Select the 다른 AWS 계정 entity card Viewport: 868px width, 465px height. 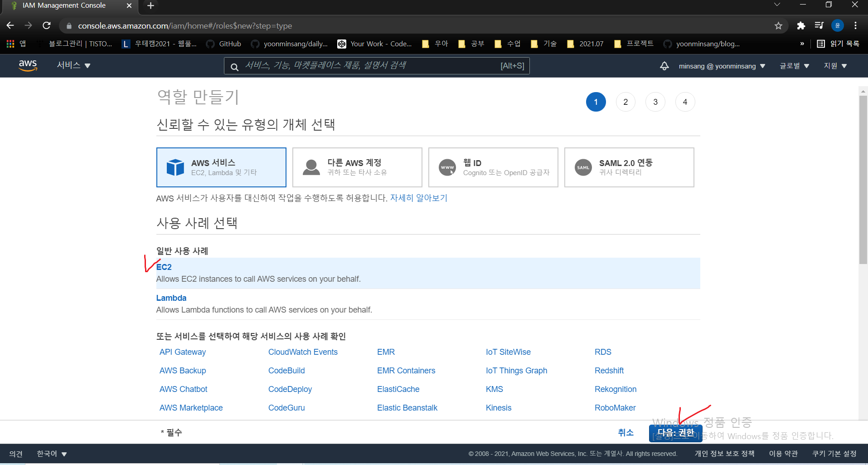357,167
